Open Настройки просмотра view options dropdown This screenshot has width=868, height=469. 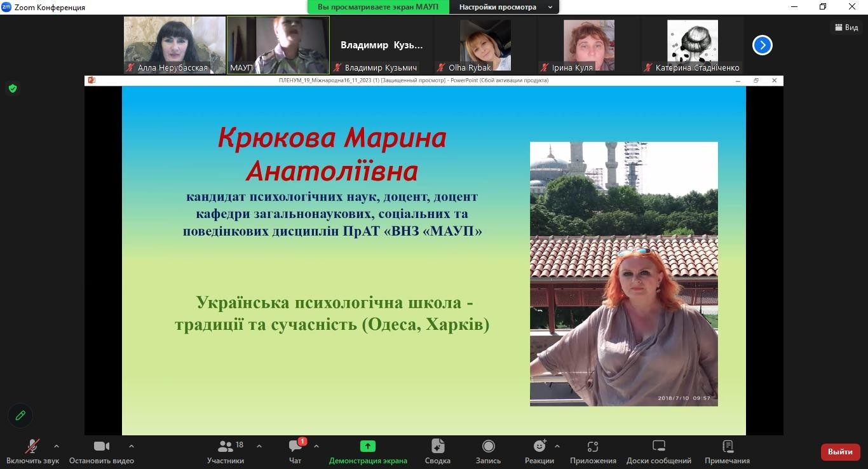point(505,7)
